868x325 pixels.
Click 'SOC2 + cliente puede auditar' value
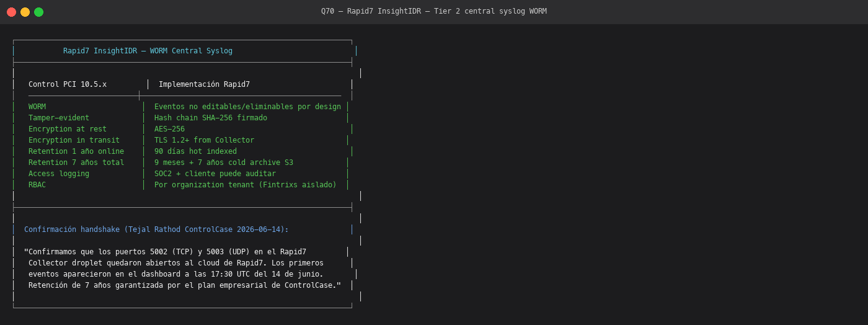(215, 174)
